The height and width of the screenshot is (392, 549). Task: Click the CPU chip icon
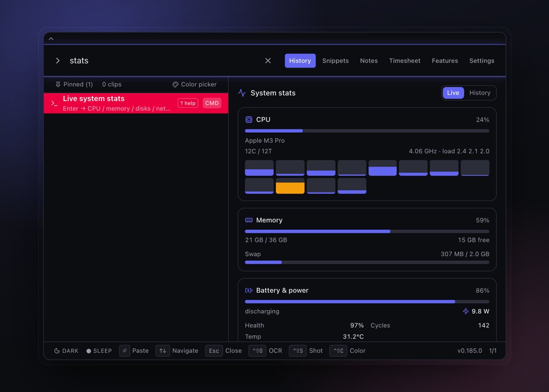(249, 120)
